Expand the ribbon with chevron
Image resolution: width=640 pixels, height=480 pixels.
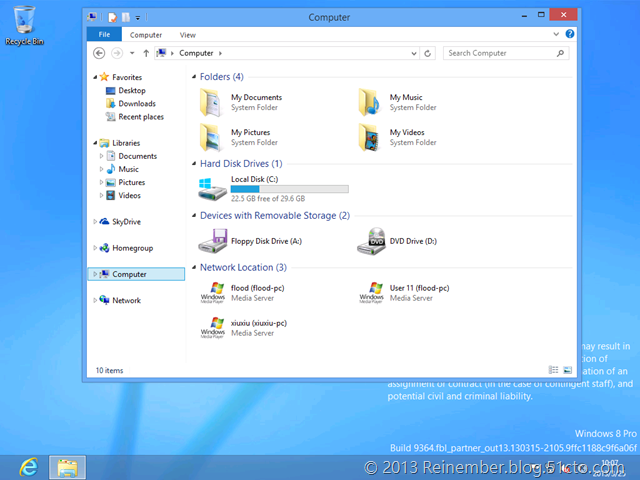[x=556, y=34]
